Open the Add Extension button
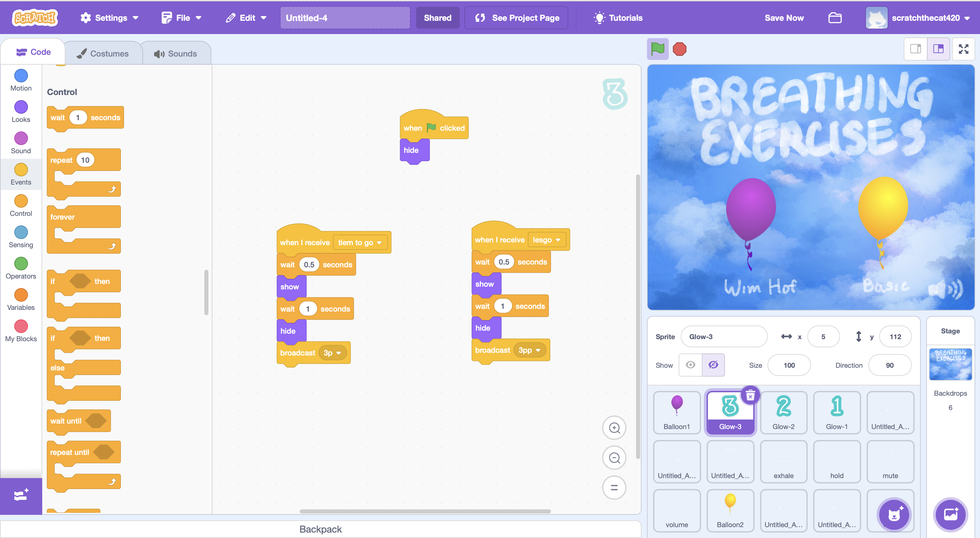This screenshot has width=980, height=538. click(x=21, y=495)
